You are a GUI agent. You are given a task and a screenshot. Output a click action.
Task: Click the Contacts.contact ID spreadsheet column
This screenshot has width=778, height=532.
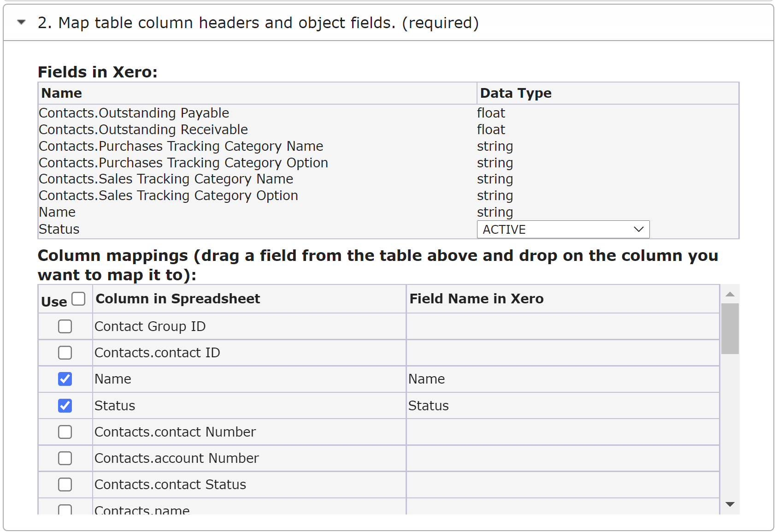pos(249,353)
